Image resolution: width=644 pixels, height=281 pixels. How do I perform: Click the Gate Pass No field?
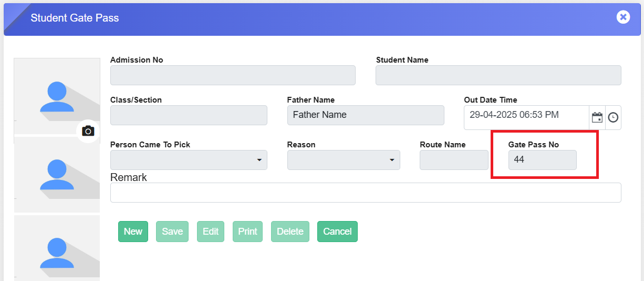point(542,160)
